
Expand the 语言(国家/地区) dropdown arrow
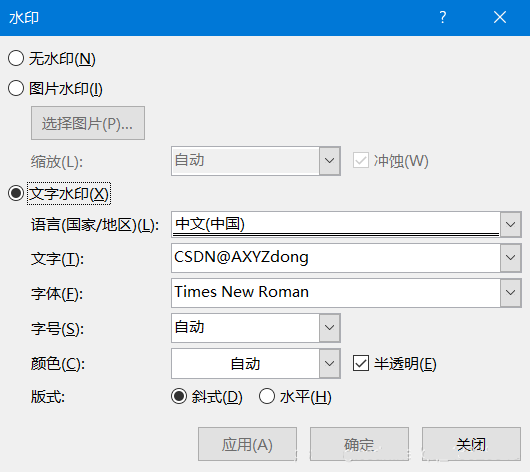click(x=510, y=225)
